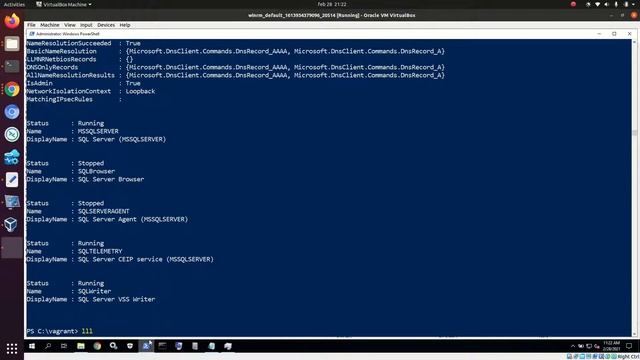Show hidden Windows tray icons chevron
Image resolution: width=640 pixels, height=360 pixels.
point(573,346)
